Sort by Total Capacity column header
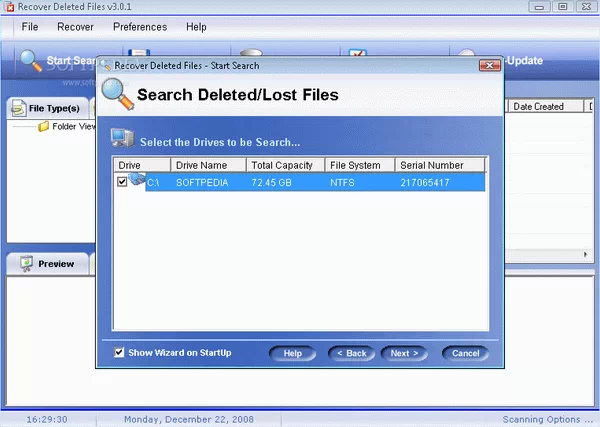Viewport: 600px width, 427px height. pos(285,165)
